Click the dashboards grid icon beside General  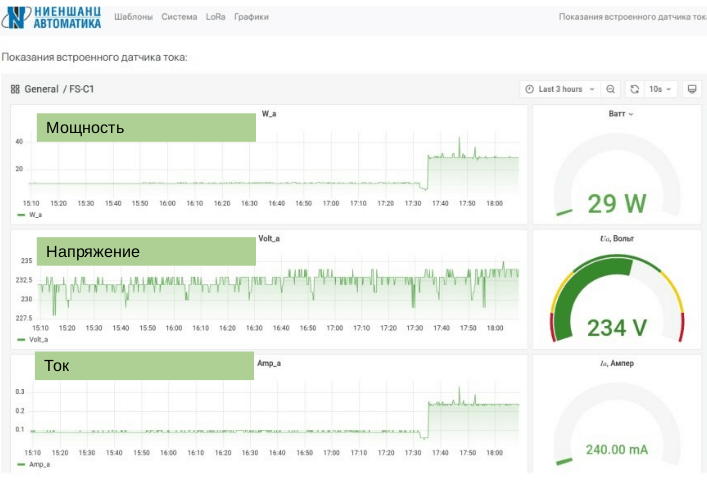(15, 89)
